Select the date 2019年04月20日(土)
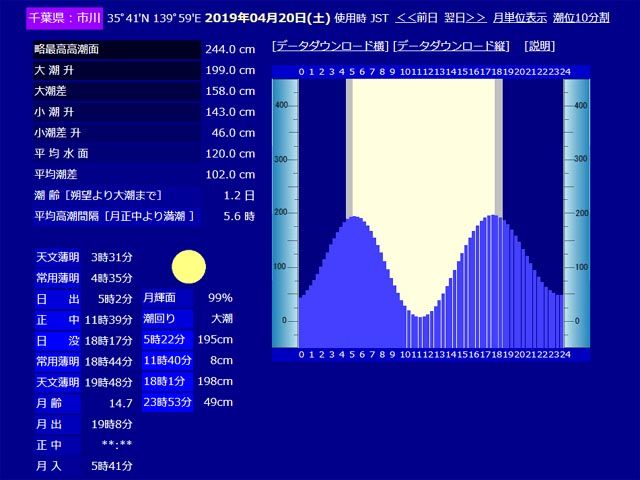Image resolution: width=640 pixels, height=480 pixels. (267, 18)
